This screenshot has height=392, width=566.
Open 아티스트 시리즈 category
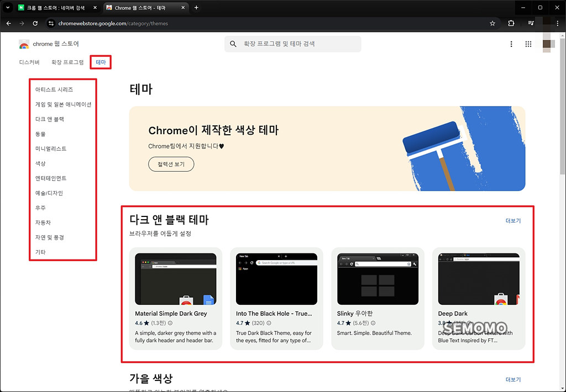[54, 89]
